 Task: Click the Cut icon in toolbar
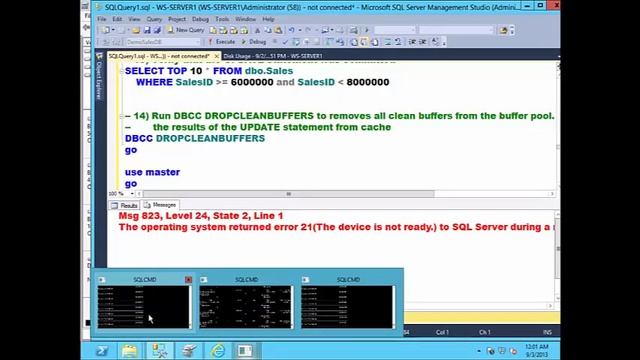[257, 30]
